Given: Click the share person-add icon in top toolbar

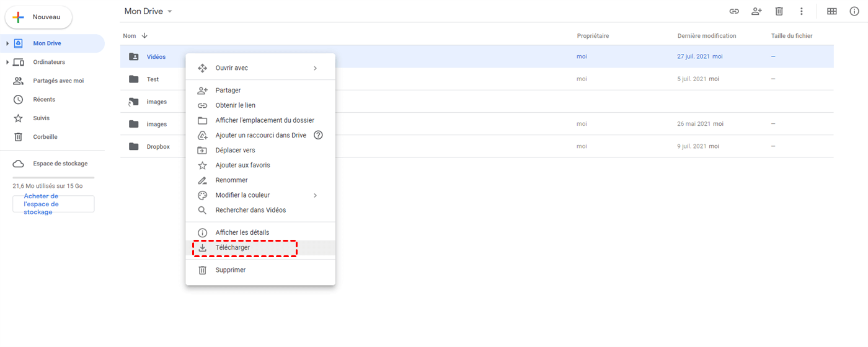Looking at the screenshot, I should point(756,11).
